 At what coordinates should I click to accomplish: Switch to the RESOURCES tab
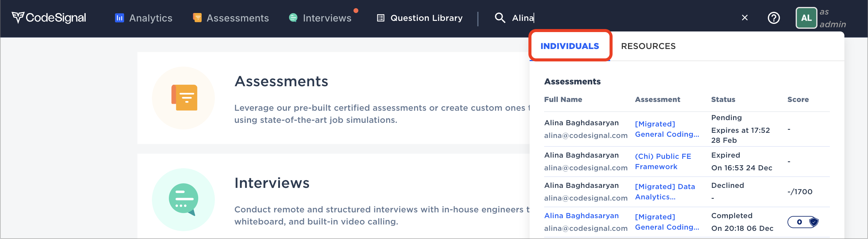pyautogui.click(x=648, y=46)
